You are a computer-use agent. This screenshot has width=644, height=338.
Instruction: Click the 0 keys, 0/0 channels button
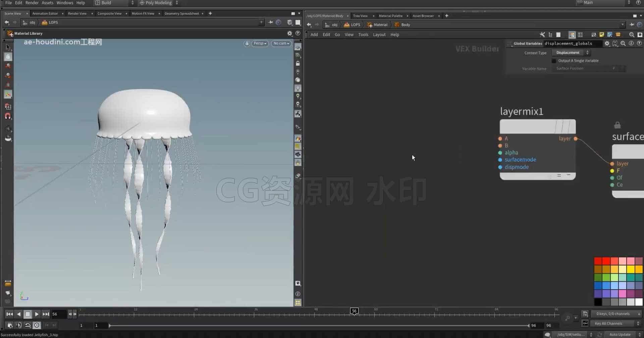(616, 314)
